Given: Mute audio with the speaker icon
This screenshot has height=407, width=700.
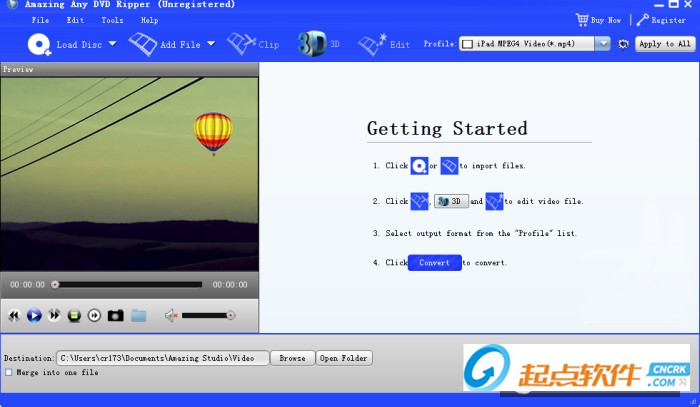Looking at the screenshot, I should [x=171, y=316].
